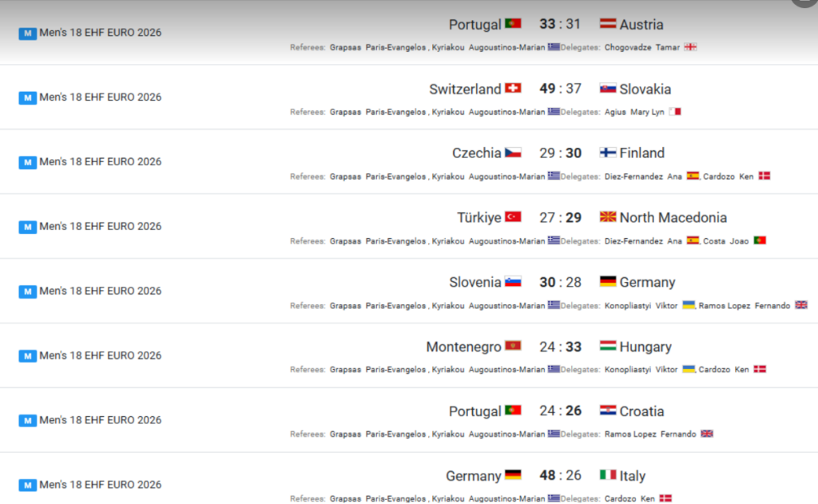Click the Finland flag icon

[608, 153]
